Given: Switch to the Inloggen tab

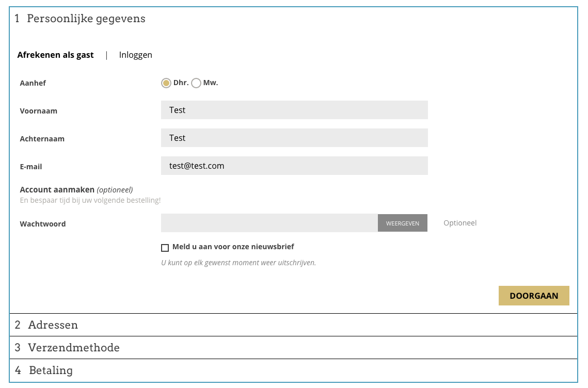Looking at the screenshot, I should click(135, 55).
